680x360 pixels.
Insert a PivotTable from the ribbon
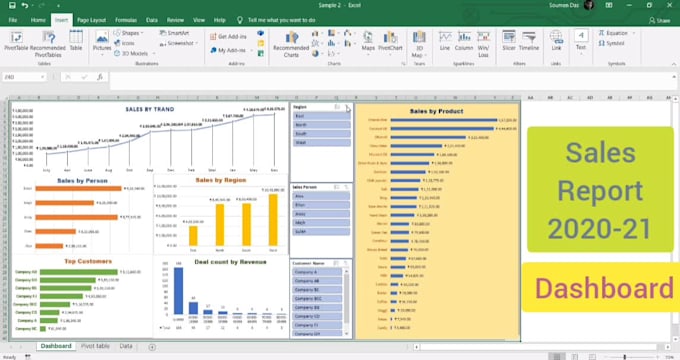(x=16, y=42)
